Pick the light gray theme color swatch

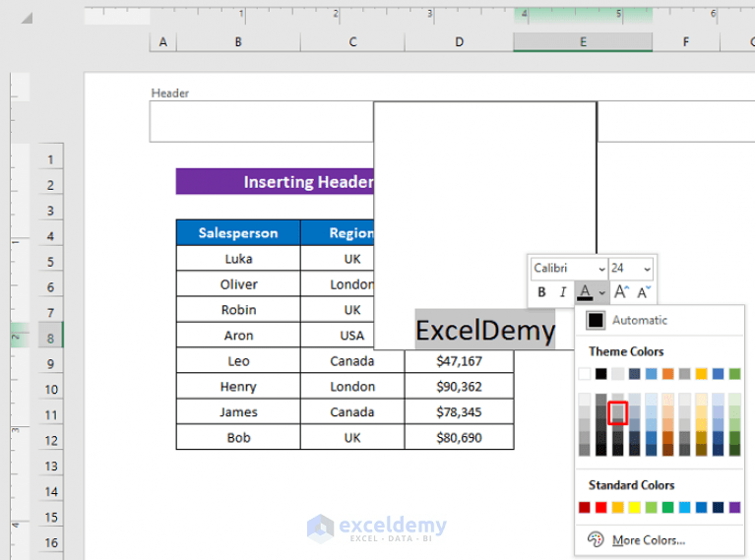(618, 374)
